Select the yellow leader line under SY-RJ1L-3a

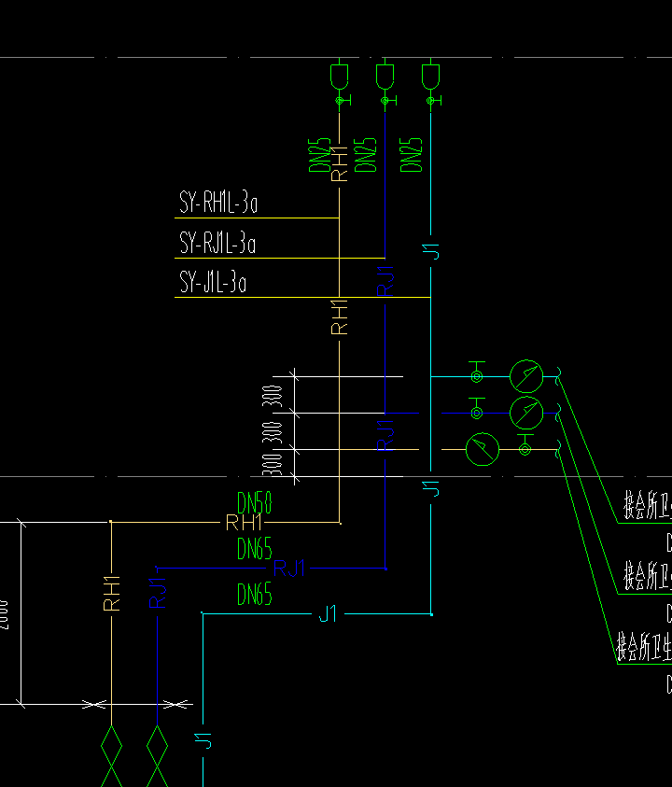[x=280, y=258]
